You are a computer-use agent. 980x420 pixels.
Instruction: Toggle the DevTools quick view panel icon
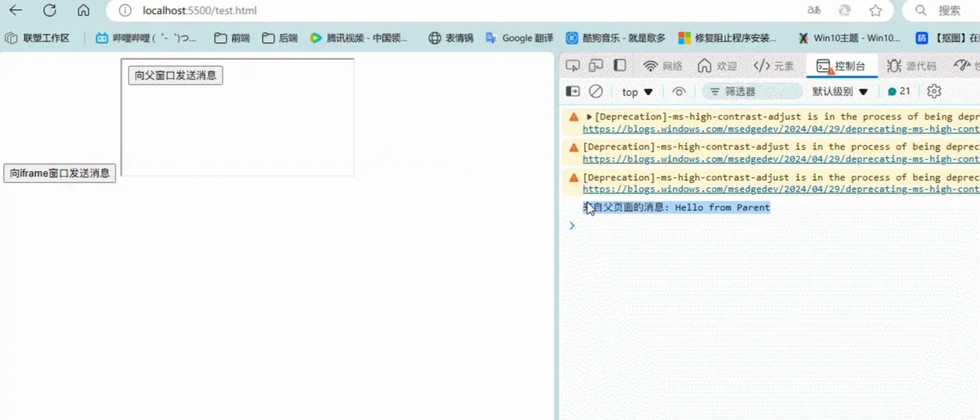(620, 66)
